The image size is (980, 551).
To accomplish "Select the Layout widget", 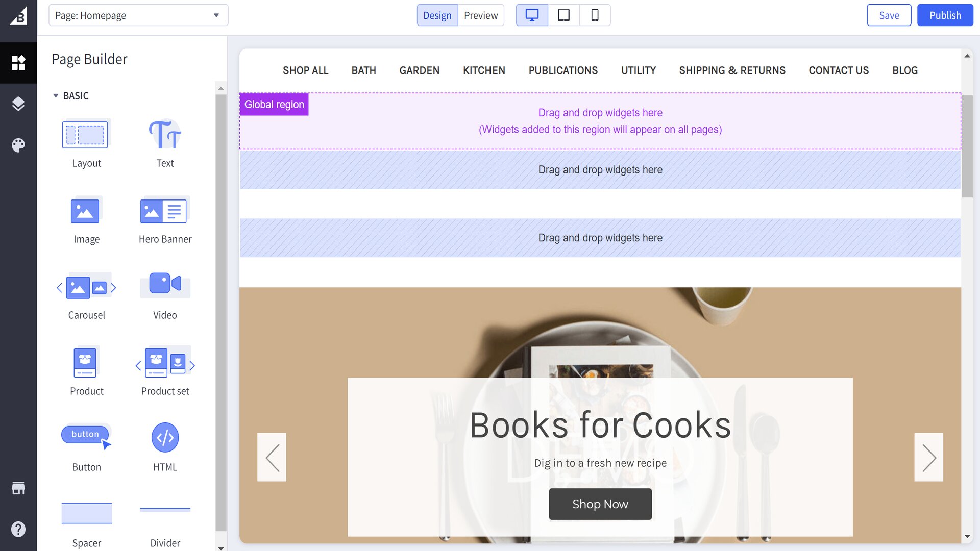I will coord(86,144).
